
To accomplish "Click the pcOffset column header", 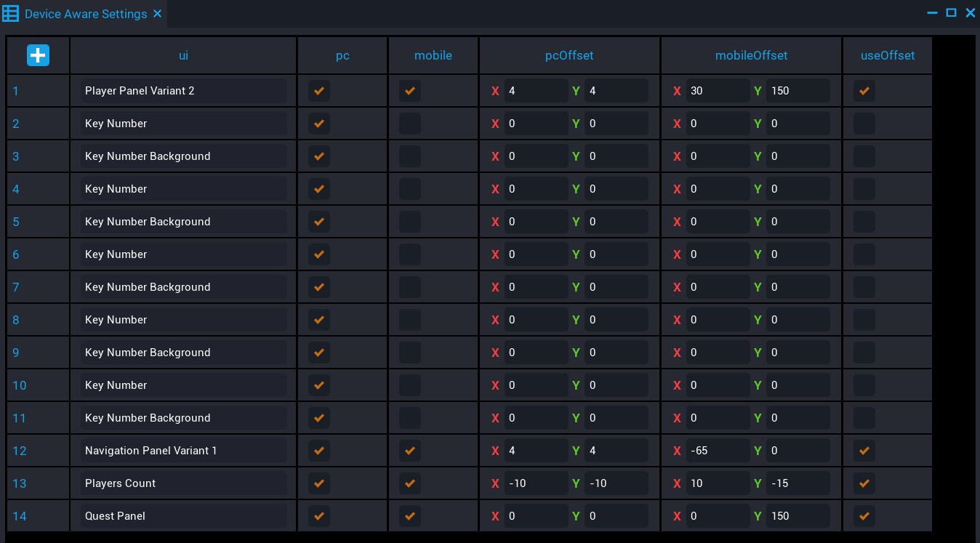I will (x=569, y=55).
